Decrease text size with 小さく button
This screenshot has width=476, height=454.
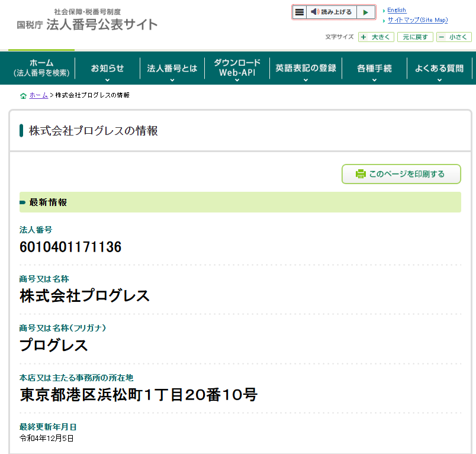point(454,37)
